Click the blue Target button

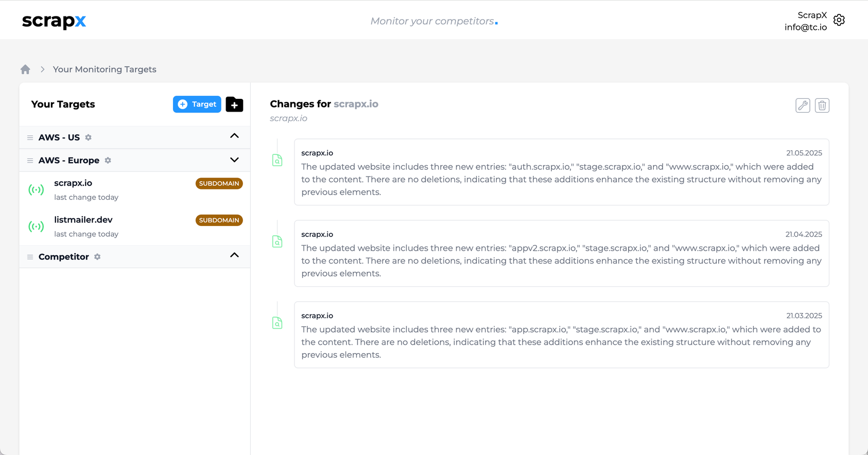click(197, 104)
